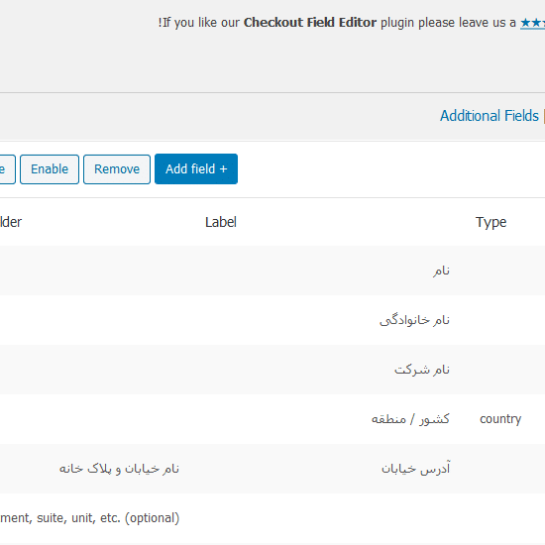The image size is (545, 545).
Task: Follow the five-star rating link
Action: 532,23
